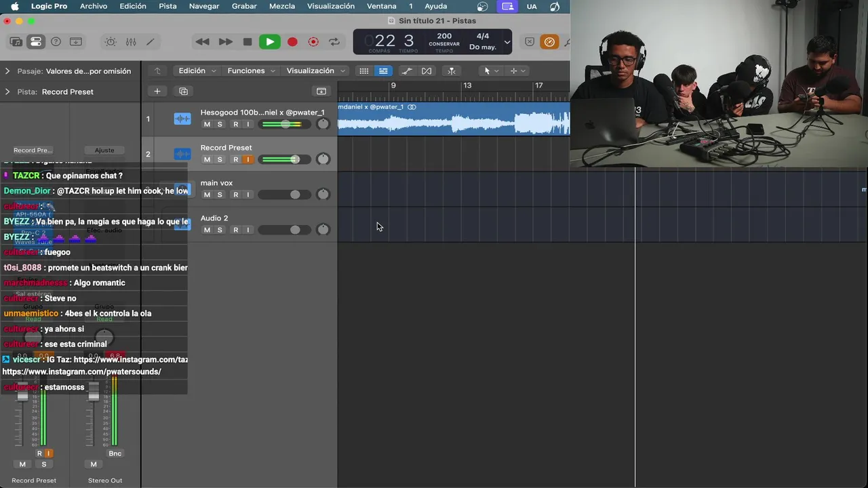Image resolution: width=868 pixels, height=488 pixels.
Task: Click the Hesogood track audio waveform icon
Action: 182,119
